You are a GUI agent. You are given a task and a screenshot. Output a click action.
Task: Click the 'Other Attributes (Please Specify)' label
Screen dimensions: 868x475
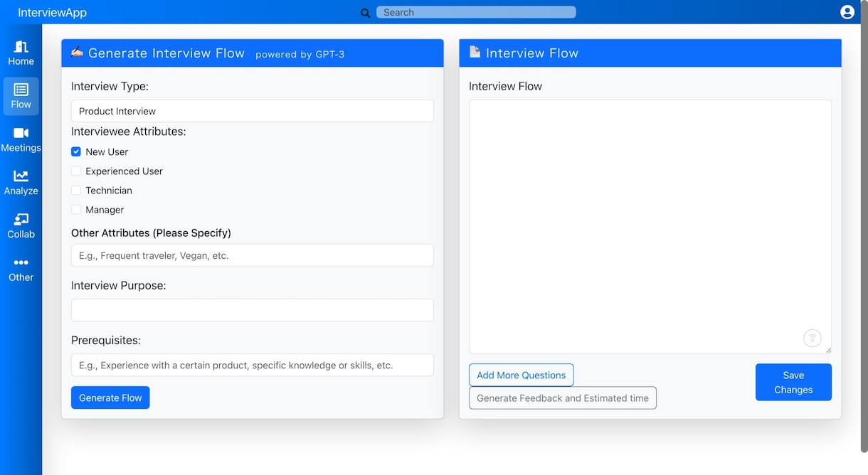coord(151,233)
